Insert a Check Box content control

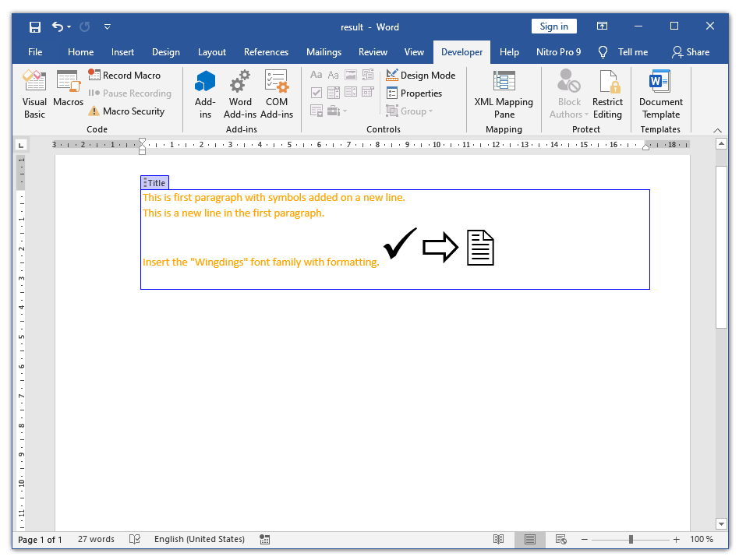[x=316, y=92]
